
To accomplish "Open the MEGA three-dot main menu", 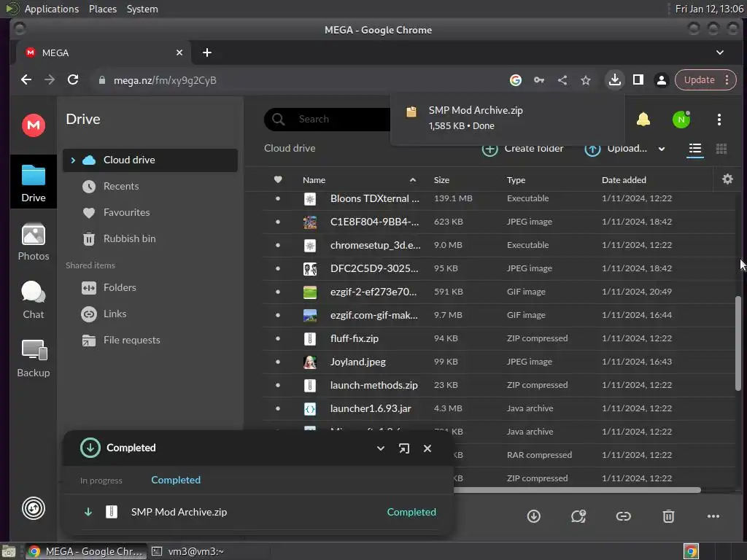I will [x=719, y=119].
